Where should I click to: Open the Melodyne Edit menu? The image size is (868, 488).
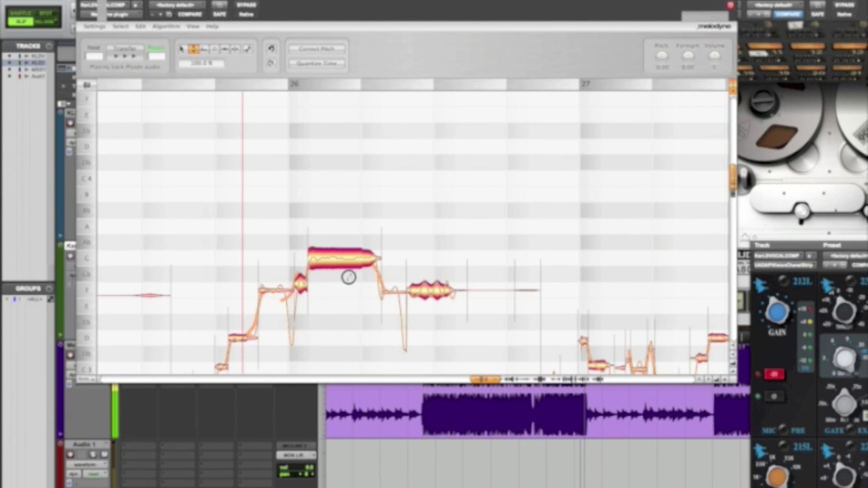pyautogui.click(x=140, y=26)
